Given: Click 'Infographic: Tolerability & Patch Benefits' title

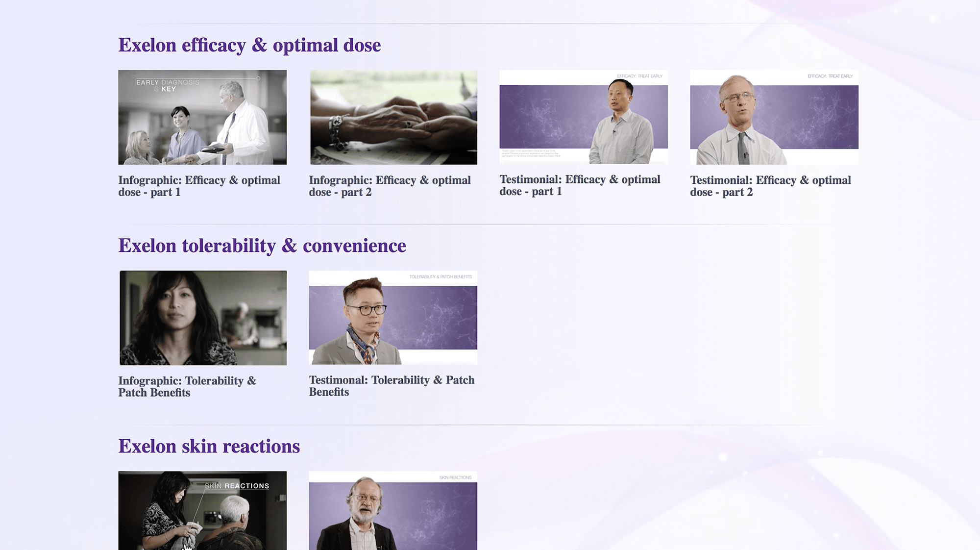Looking at the screenshot, I should (187, 387).
